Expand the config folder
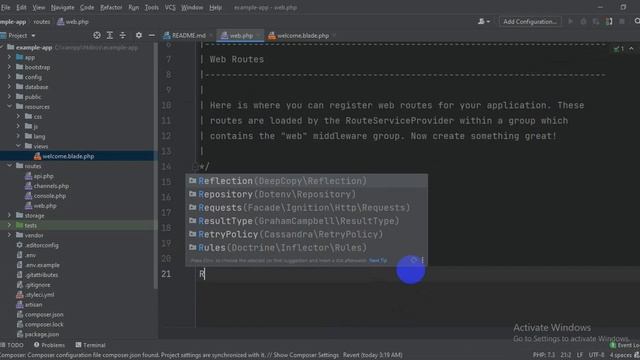640x360 pixels. (9, 77)
